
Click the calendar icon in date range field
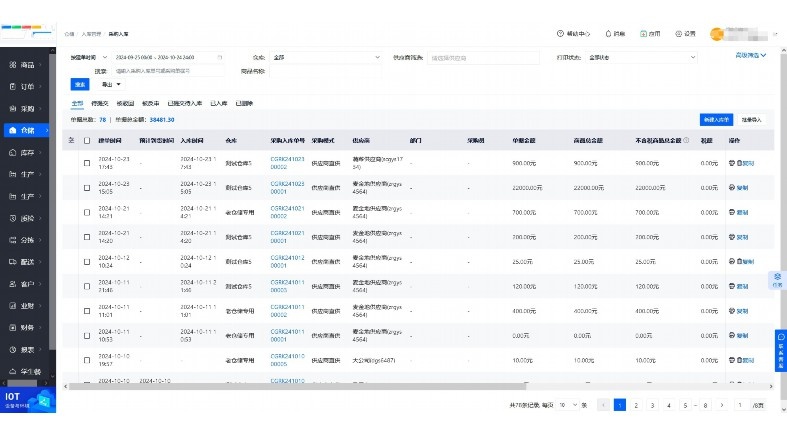(x=219, y=58)
